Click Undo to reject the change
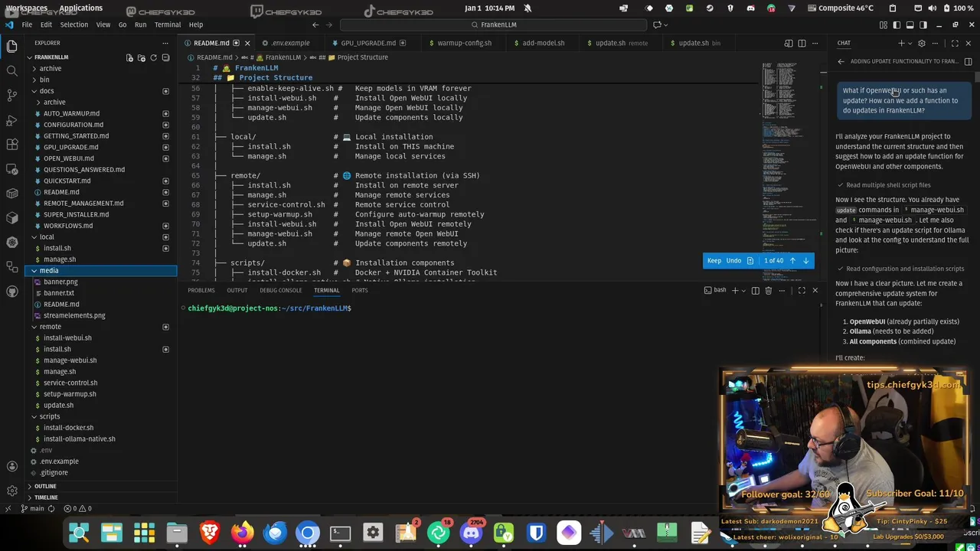Screen dimensions: 980x551 click(x=733, y=261)
